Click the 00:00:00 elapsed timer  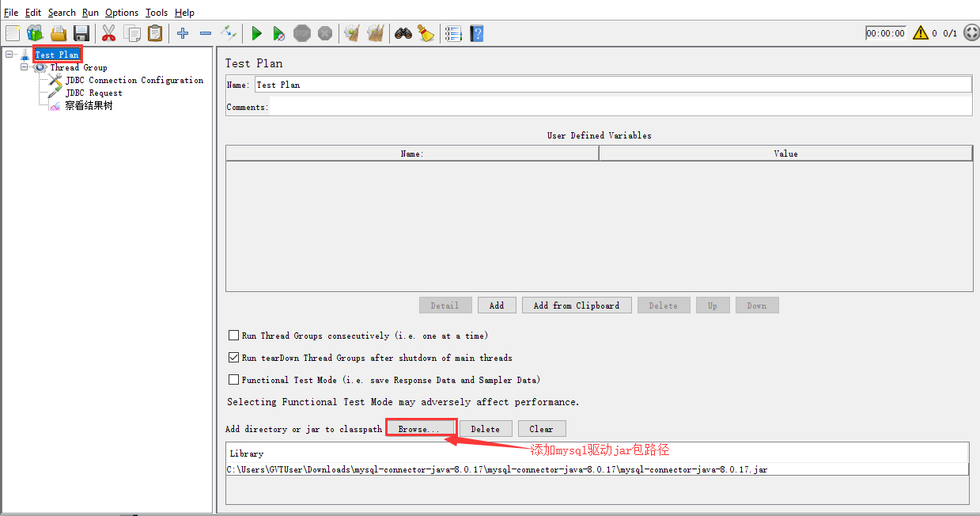pos(885,33)
